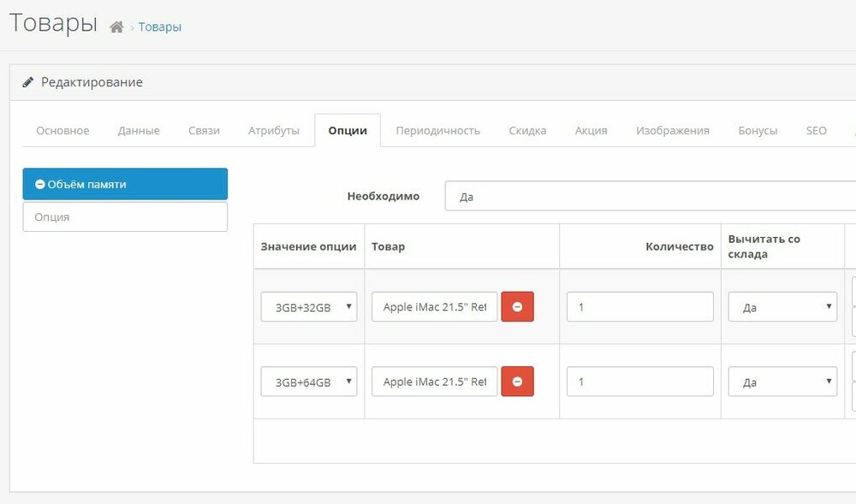856x504 pixels.
Task: Switch to the Основное tab
Action: (62, 131)
